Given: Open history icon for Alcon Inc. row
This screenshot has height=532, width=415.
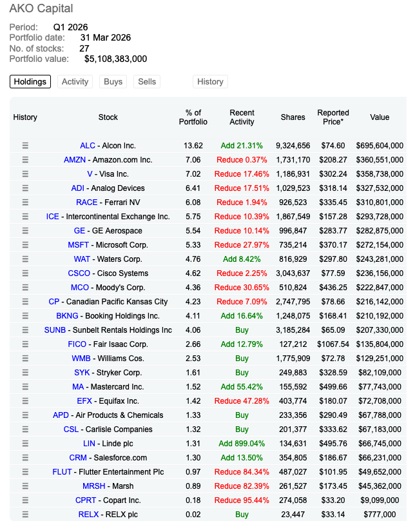Looking at the screenshot, I should point(25,146).
